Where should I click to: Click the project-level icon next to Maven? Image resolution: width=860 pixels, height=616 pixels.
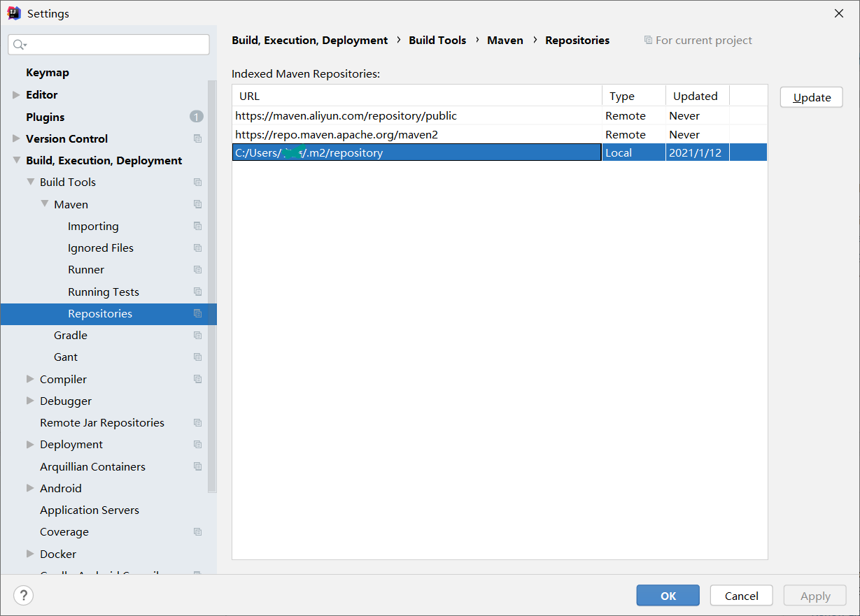(x=197, y=204)
